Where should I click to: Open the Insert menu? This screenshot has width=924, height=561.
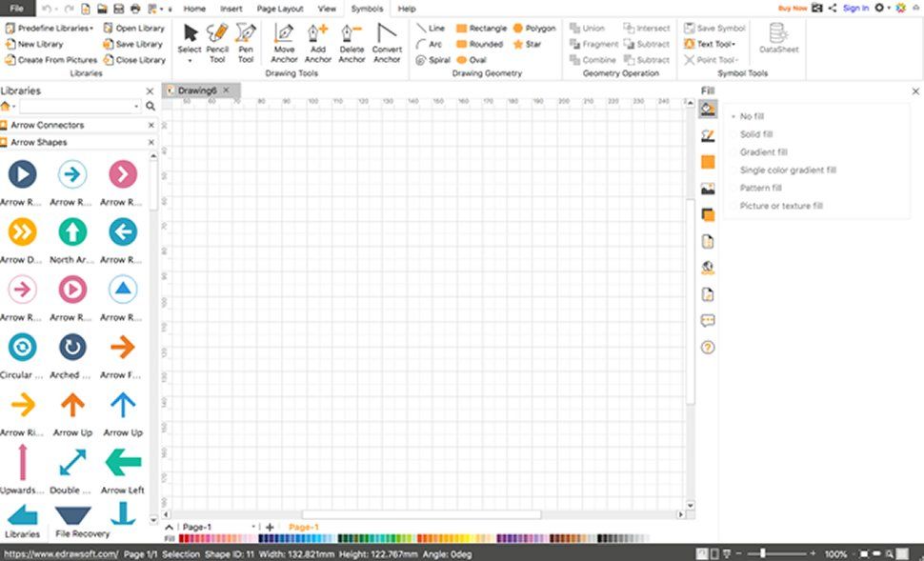[231, 9]
